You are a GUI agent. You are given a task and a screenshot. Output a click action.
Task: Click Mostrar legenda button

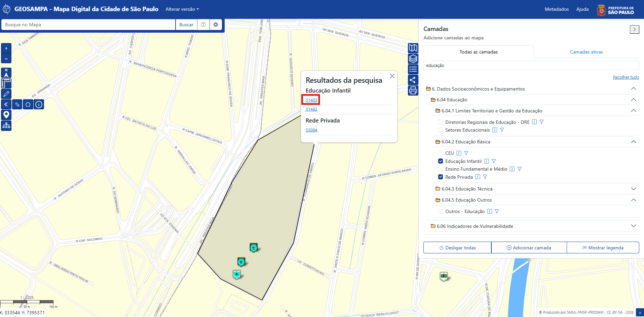(603, 248)
